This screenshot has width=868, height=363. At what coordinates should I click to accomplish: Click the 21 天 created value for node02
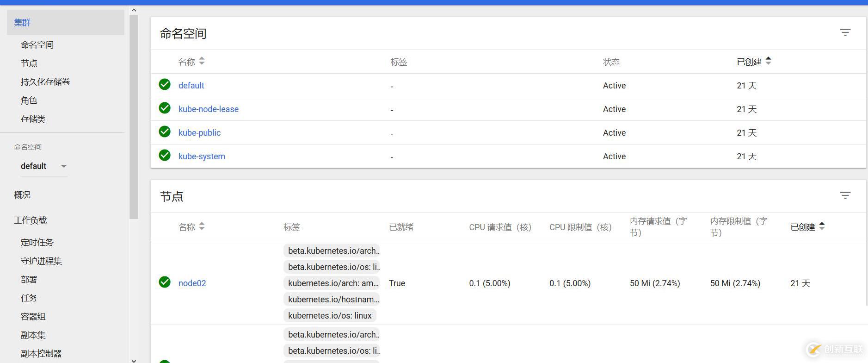click(800, 283)
